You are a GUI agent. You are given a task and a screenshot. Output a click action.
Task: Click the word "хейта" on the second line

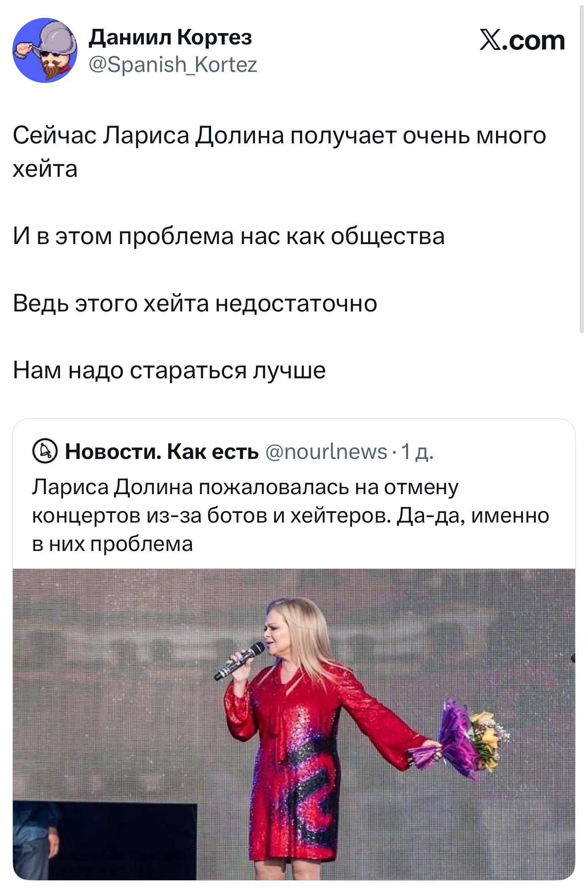[45, 169]
